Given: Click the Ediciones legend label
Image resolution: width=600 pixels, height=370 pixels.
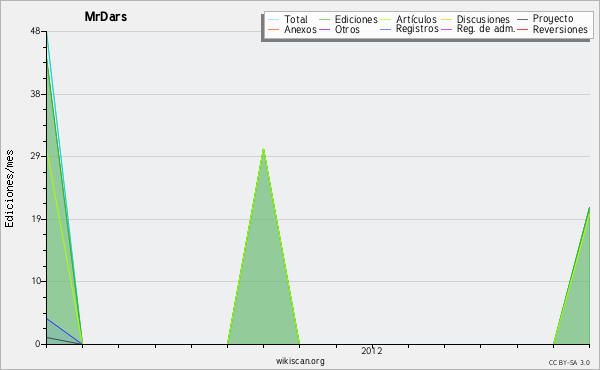Looking at the screenshot, I should pyautogui.click(x=356, y=19).
